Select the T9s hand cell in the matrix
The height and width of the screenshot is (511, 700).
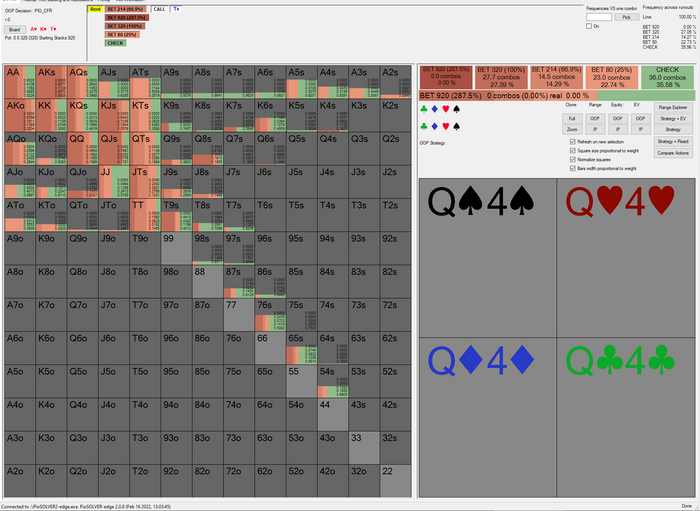click(176, 215)
